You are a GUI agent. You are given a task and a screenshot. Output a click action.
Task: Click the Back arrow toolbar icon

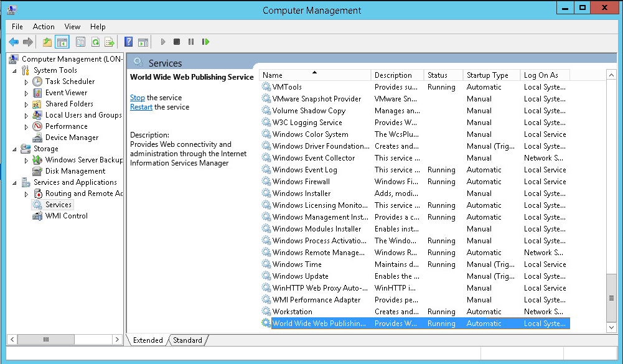coord(14,42)
